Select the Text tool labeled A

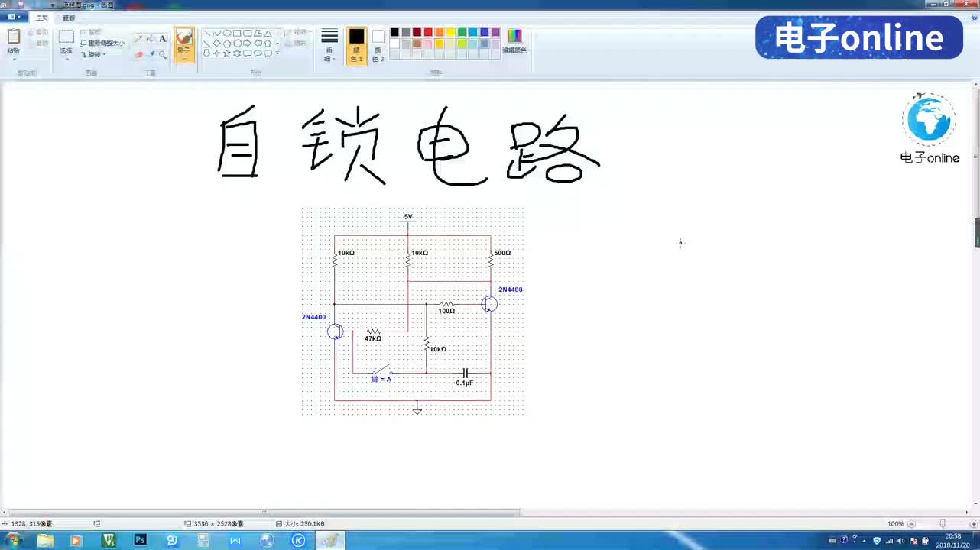(163, 39)
